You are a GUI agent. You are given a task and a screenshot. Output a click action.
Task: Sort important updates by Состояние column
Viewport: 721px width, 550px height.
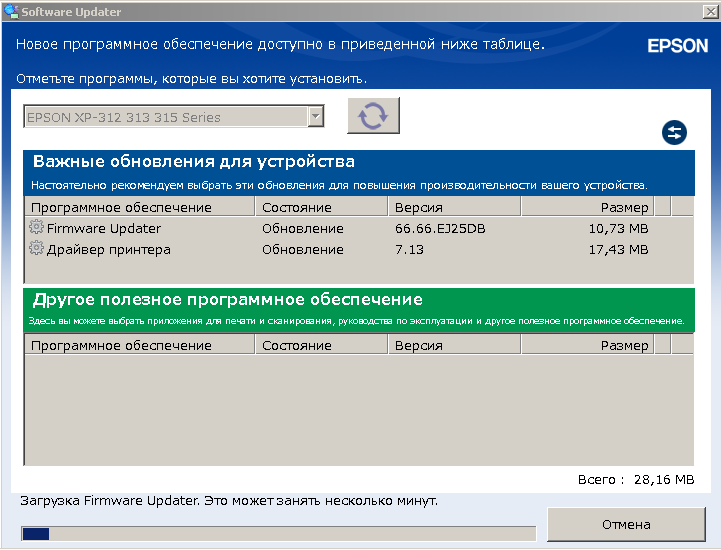[321, 207]
